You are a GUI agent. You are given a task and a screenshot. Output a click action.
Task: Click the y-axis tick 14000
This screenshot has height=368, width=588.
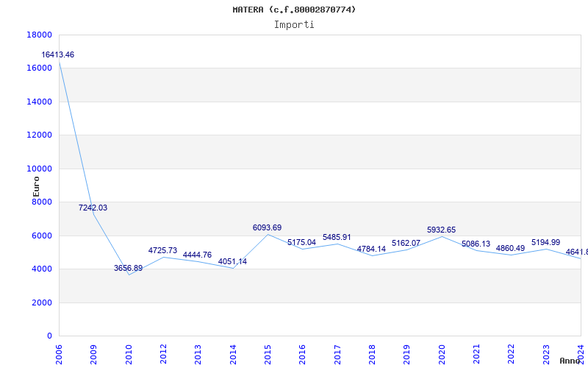(x=40, y=102)
